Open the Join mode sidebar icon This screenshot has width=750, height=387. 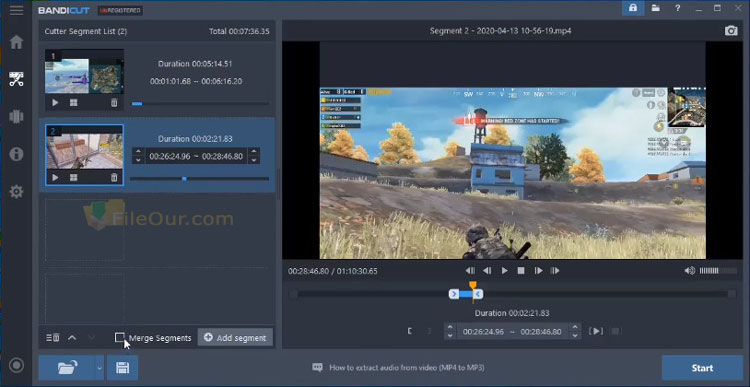[x=16, y=117]
